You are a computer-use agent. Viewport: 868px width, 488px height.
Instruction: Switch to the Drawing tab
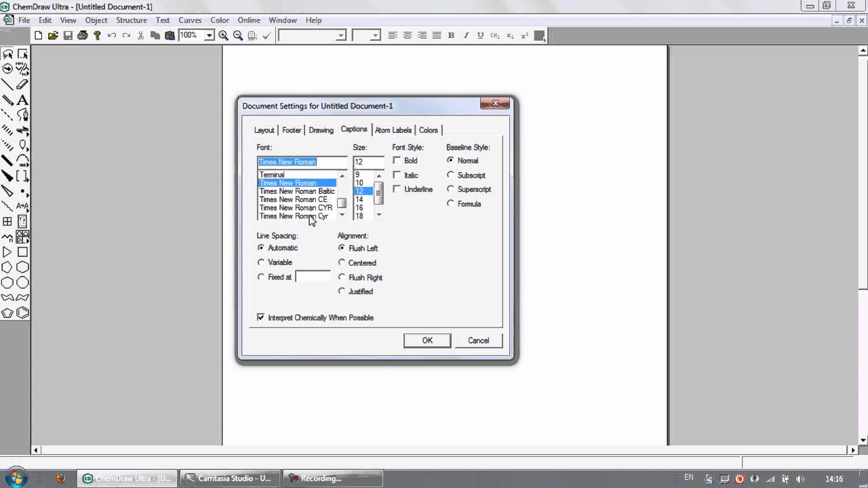321,130
